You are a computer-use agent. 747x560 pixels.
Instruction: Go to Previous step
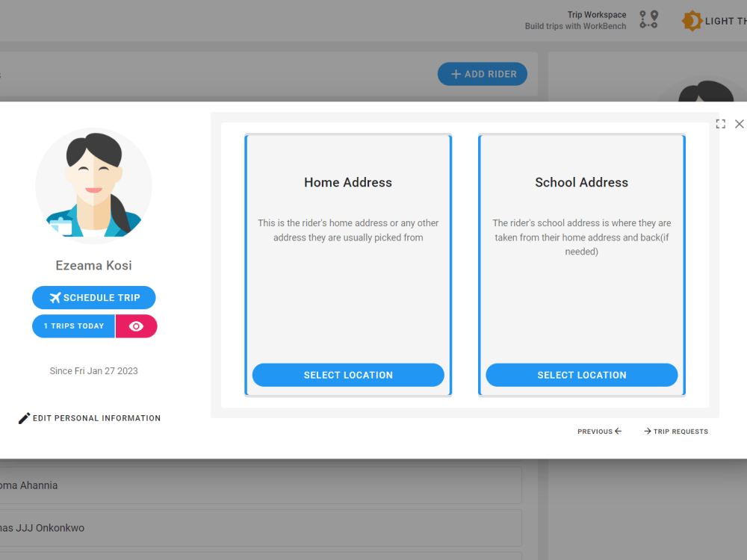click(599, 432)
